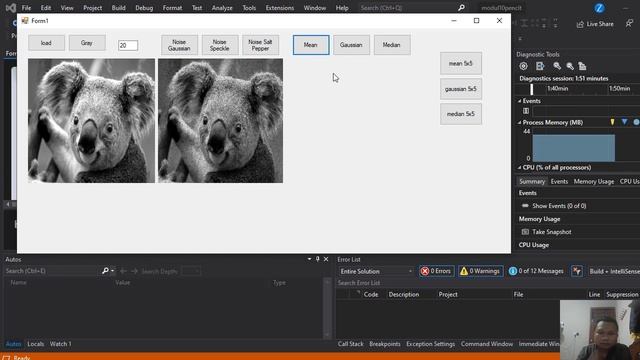Click Autos search magnifier icon

coord(105,271)
